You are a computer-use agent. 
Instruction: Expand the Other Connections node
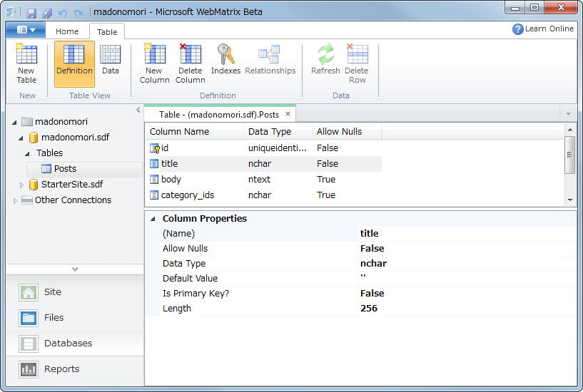point(15,201)
